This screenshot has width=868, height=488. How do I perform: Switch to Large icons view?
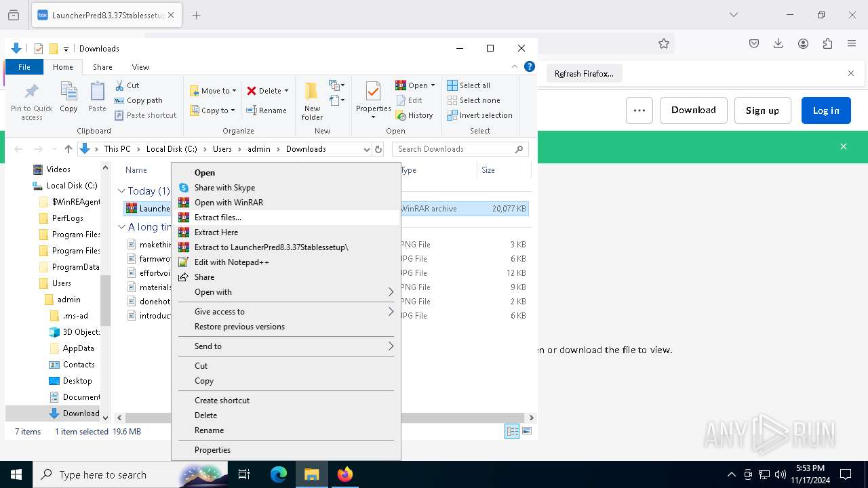click(527, 432)
